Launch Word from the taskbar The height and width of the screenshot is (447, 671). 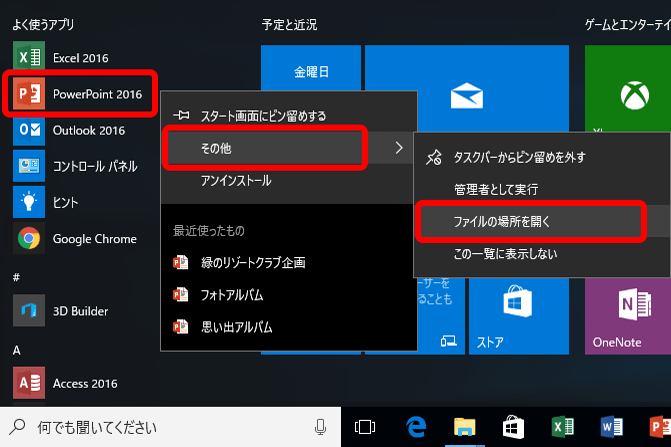pyautogui.click(x=612, y=427)
